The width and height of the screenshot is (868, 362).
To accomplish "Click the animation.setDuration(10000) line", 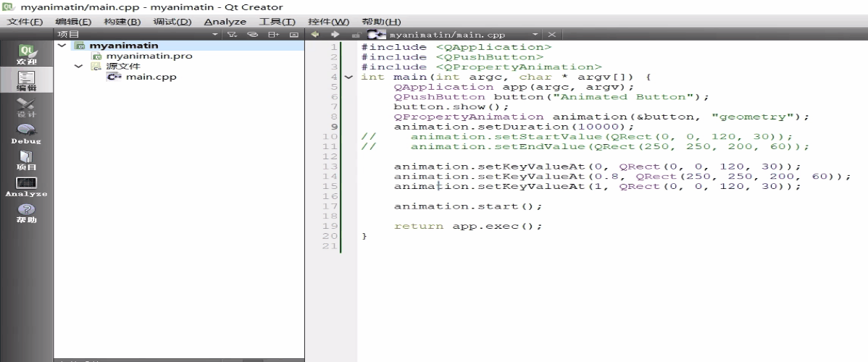I will (514, 127).
